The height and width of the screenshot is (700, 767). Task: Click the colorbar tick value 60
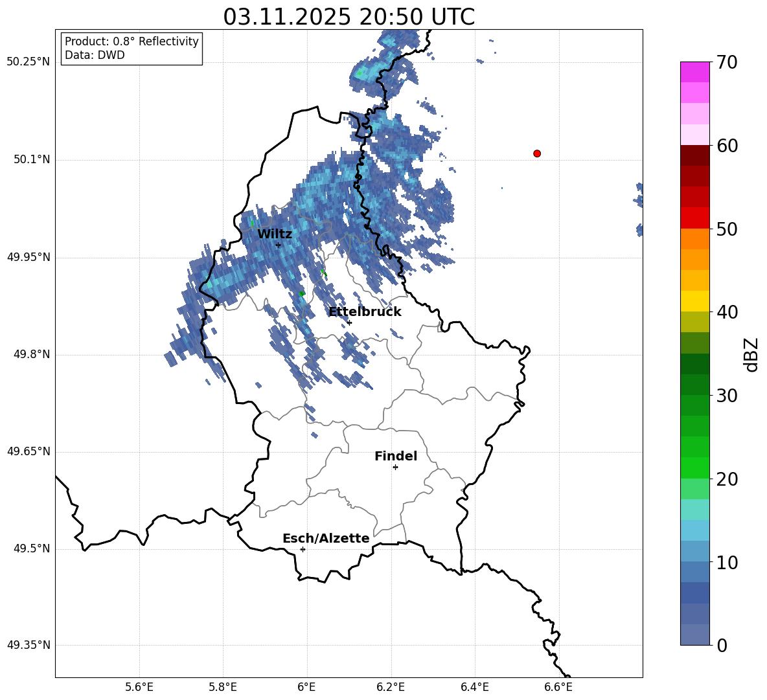click(x=727, y=146)
